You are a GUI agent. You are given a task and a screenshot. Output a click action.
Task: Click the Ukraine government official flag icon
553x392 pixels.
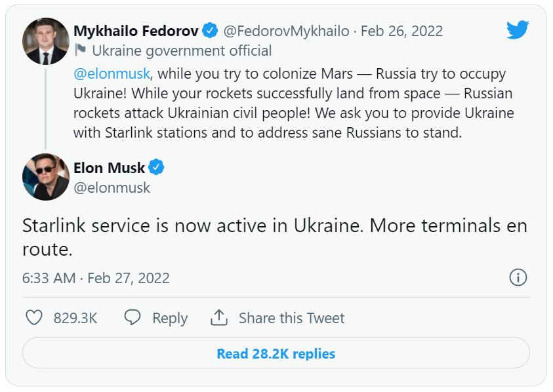pos(80,50)
